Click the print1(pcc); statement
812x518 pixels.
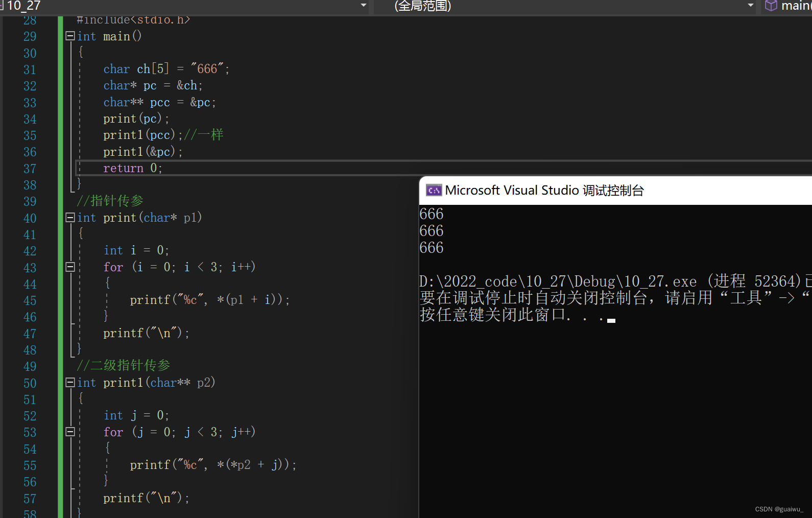tap(142, 135)
